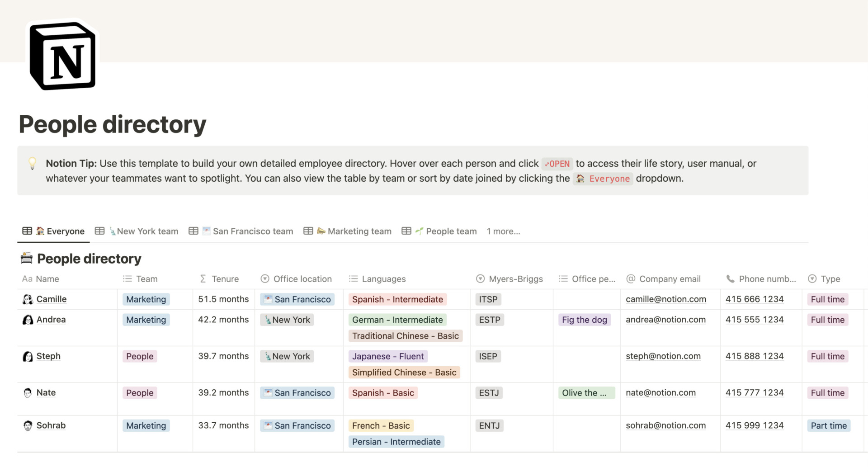Viewport: 868px width, 472px height.
Task: Open Steph's profile page link
Action: coord(48,356)
